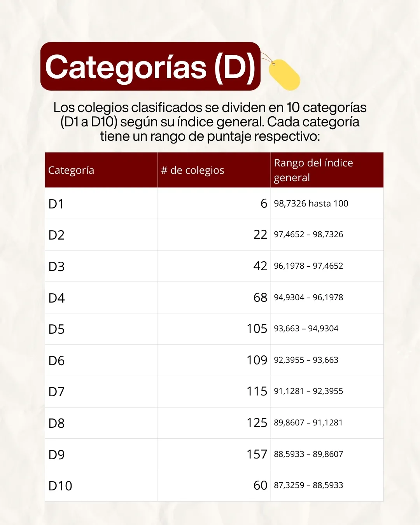The width and height of the screenshot is (420, 525).
Task: Click the range "87,3259 – 88,5933"
Action: (308, 485)
